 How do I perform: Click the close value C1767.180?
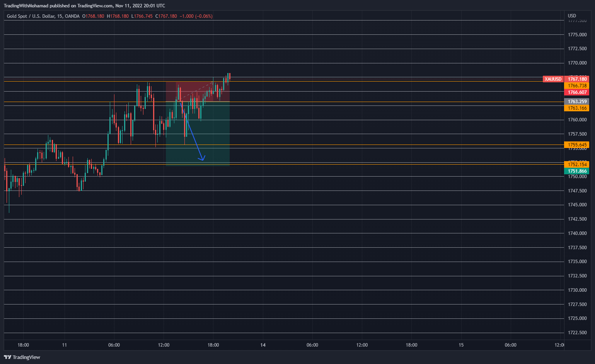coord(166,16)
